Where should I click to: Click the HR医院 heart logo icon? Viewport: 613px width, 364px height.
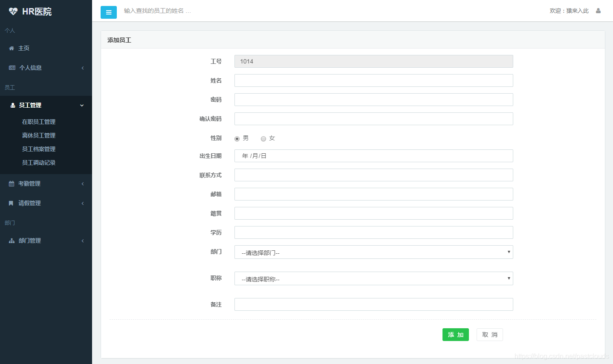coord(13,11)
